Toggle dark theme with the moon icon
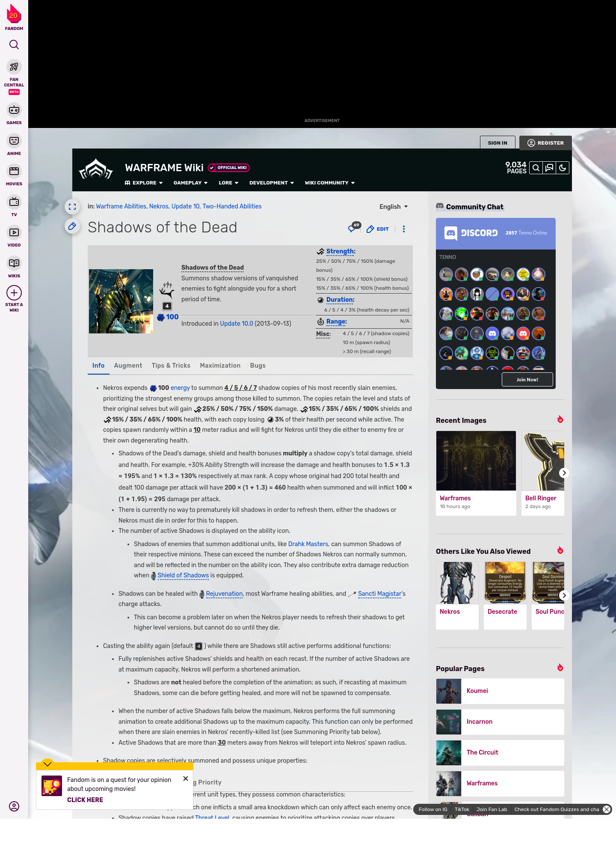The height and width of the screenshot is (856, 616). (x=563, y=168)
